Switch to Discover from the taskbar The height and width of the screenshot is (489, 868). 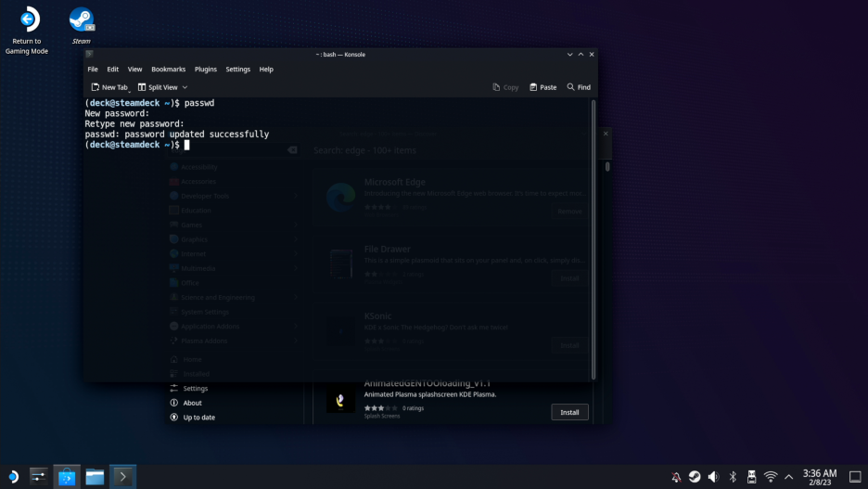click(x=67, y=476)
